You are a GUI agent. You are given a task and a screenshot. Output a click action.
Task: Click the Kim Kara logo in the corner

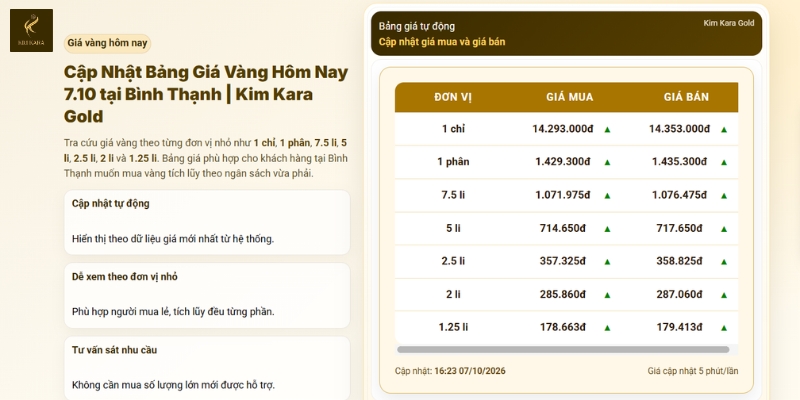pos(31,30)
